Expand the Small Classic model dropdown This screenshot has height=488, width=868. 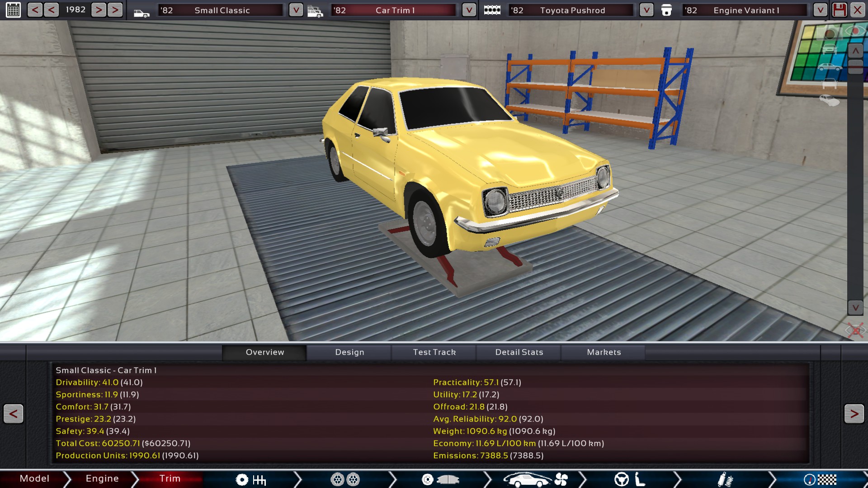coord(296,10)
